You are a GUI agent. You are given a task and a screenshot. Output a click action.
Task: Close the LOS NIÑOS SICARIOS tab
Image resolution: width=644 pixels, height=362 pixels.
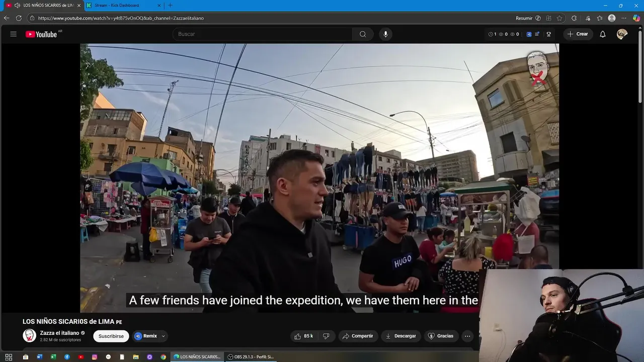click(x=78, y=5)
